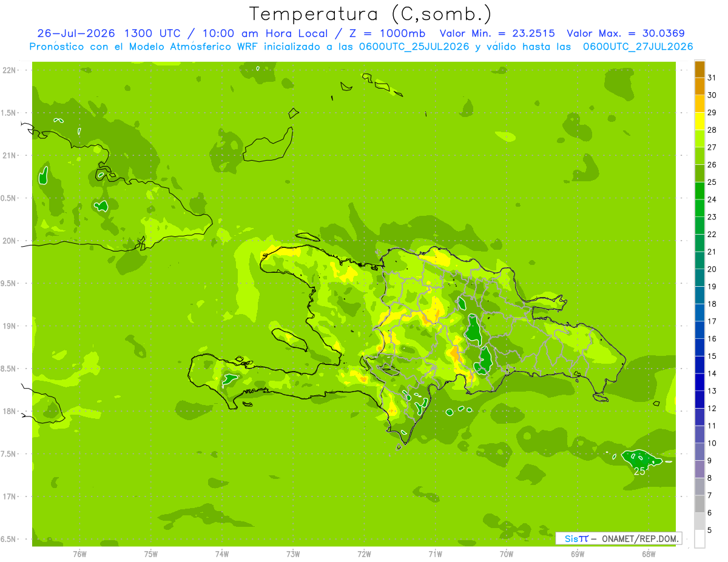Click the '72W' longitude axis label
The image size is (728, 562).
tap(364, 555)
